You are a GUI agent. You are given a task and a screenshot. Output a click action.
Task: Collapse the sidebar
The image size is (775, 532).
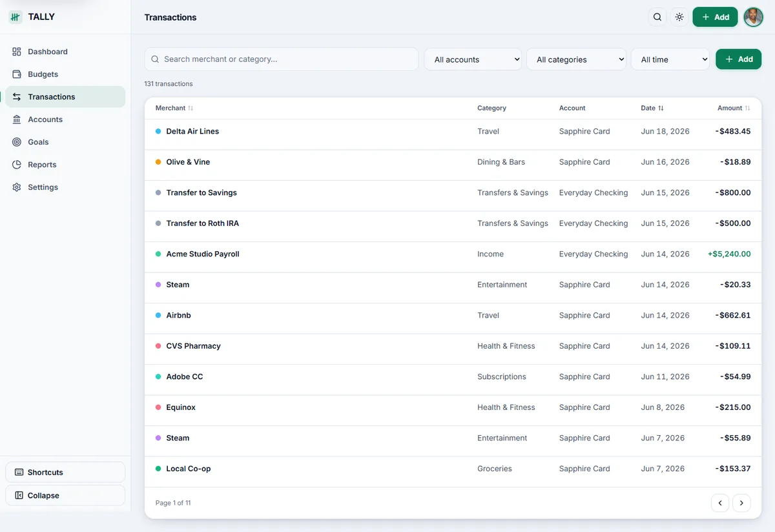[65, 495]
